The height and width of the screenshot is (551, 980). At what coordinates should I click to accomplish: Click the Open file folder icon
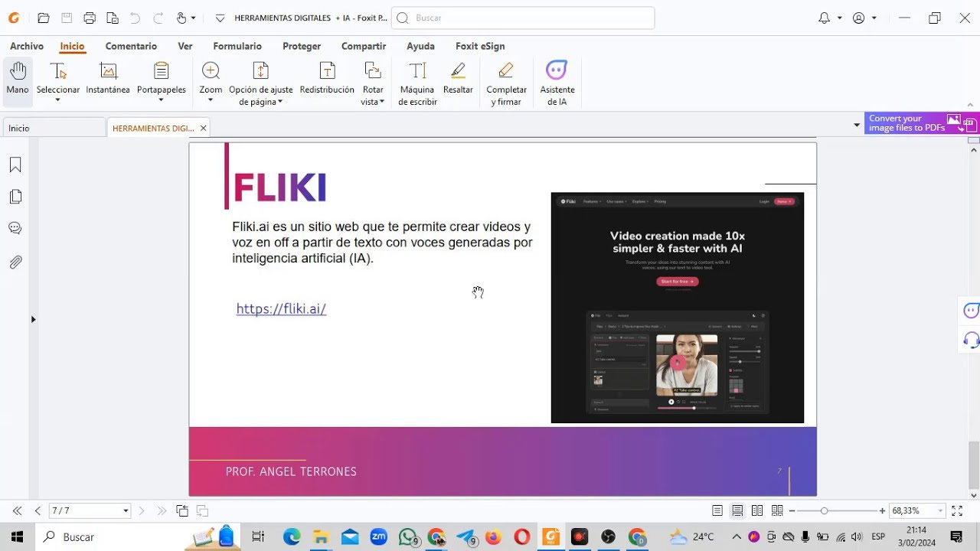tap(44, 18)
